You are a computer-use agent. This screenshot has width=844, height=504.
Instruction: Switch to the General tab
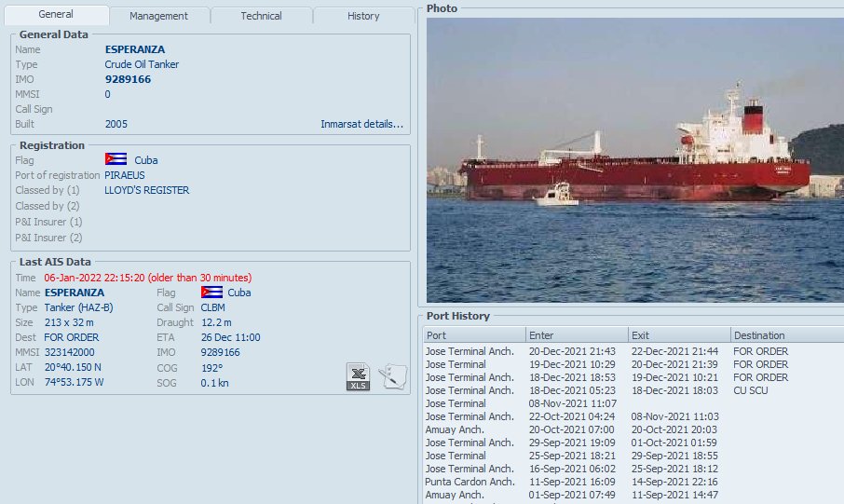(x=56, y=15)
